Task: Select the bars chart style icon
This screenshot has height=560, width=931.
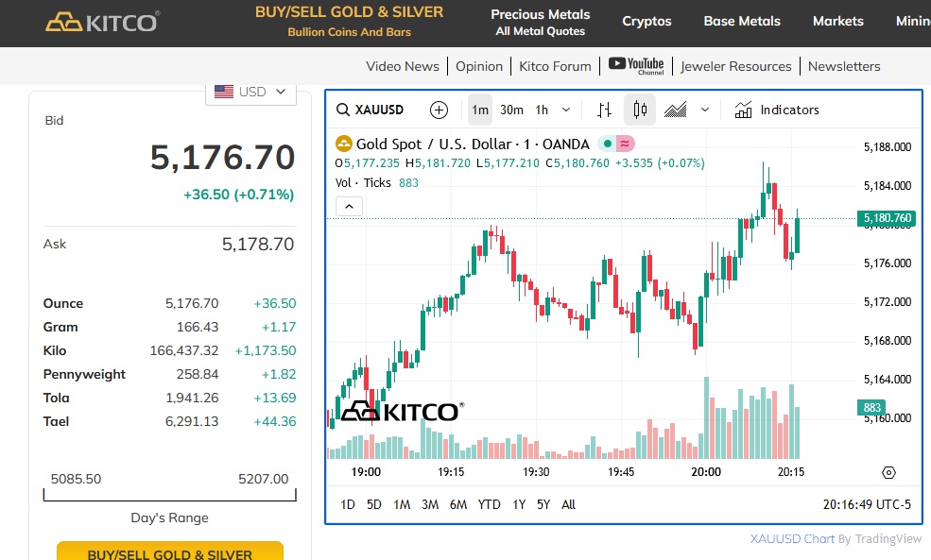Action: [x=605, y=110]
